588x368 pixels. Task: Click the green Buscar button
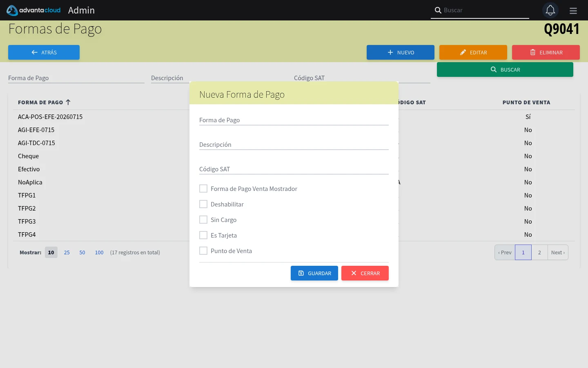tap(505, 70)
